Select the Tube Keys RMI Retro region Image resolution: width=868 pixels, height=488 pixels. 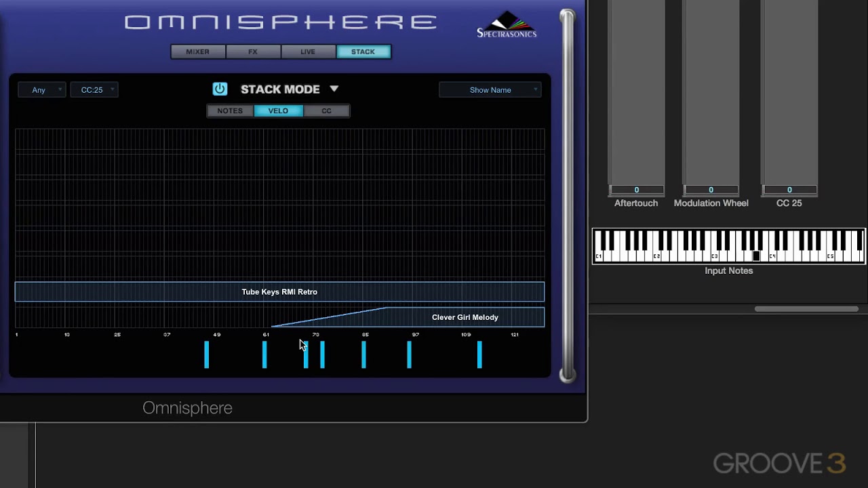click(x=279, y=291)
